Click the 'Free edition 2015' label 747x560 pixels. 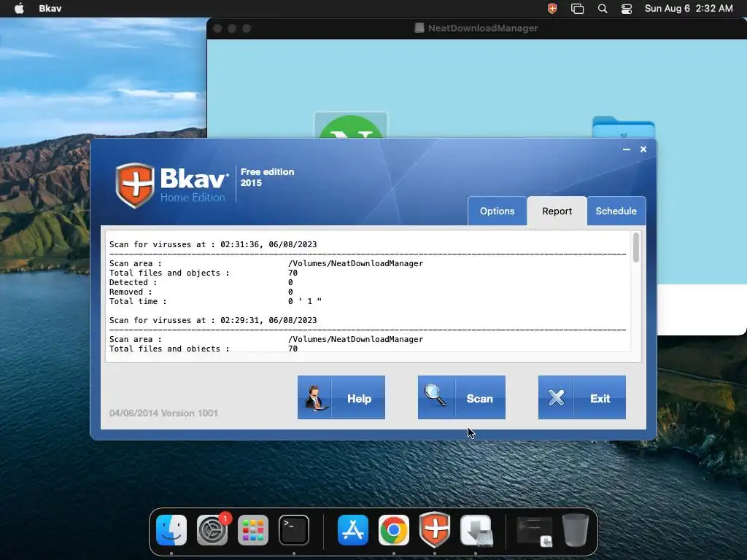(x=267, y=177)
